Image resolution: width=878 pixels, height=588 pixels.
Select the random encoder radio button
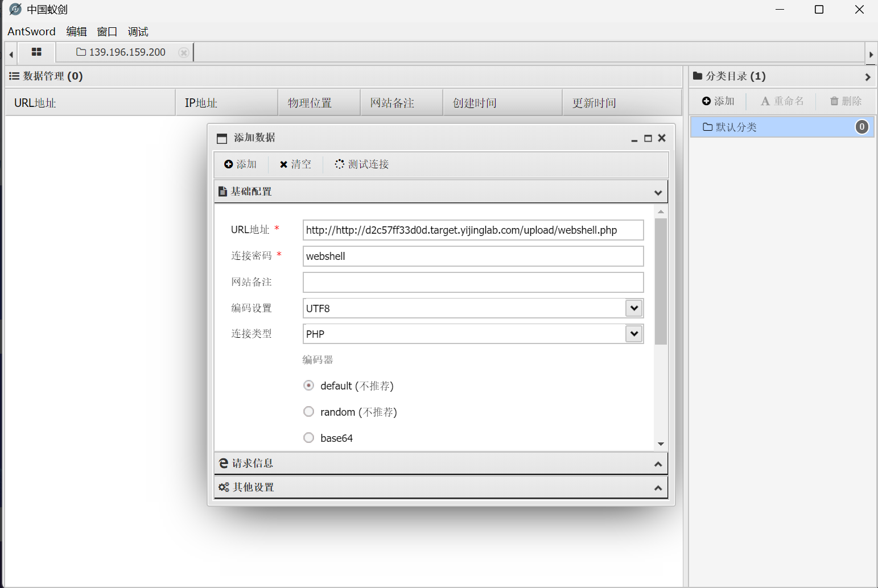pos(308,412)
